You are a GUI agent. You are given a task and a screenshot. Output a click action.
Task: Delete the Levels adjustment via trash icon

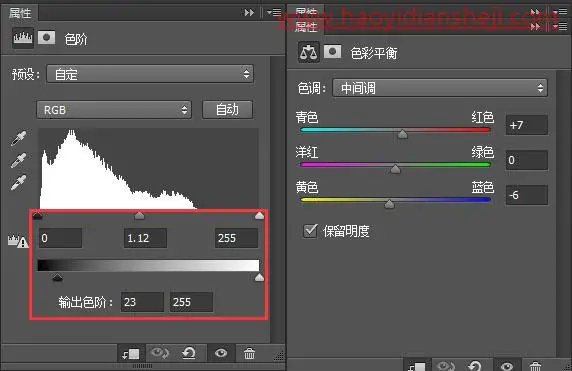click(250, 353)
